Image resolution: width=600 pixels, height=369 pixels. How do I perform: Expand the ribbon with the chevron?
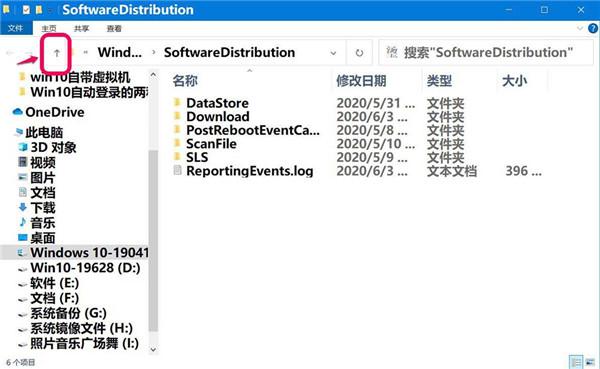[x=580, y=28]
